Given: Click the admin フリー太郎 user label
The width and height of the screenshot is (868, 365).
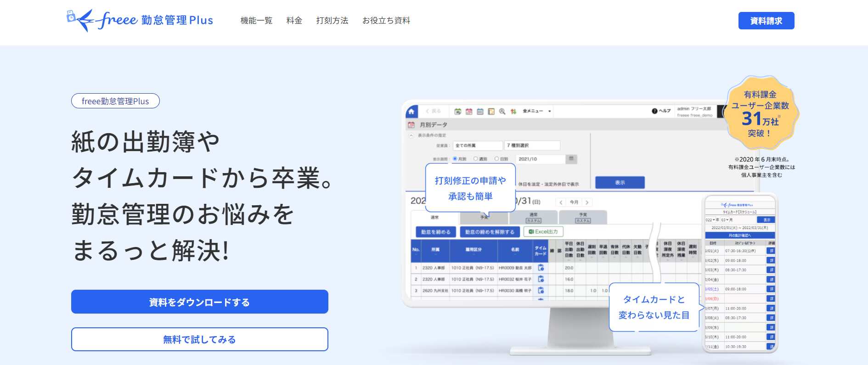Looking at the screenshot, I should click(x=694, y=109).
